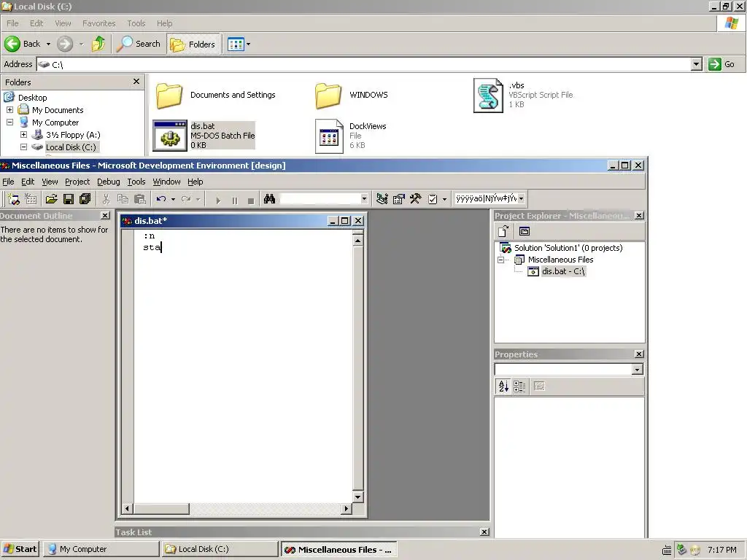Select dis.bat - C:\ in Project Explorer
747x560 pixels.
coord(564,271)
